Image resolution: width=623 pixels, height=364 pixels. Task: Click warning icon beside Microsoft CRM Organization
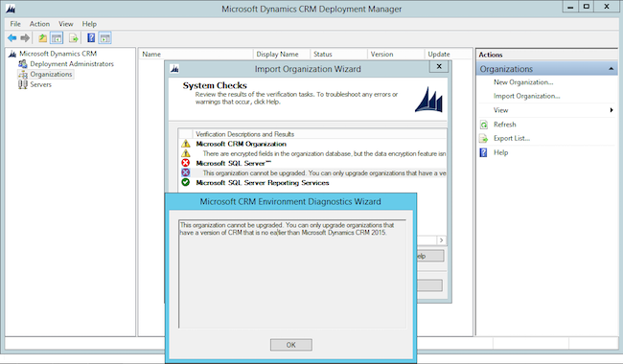coord(186,144)
